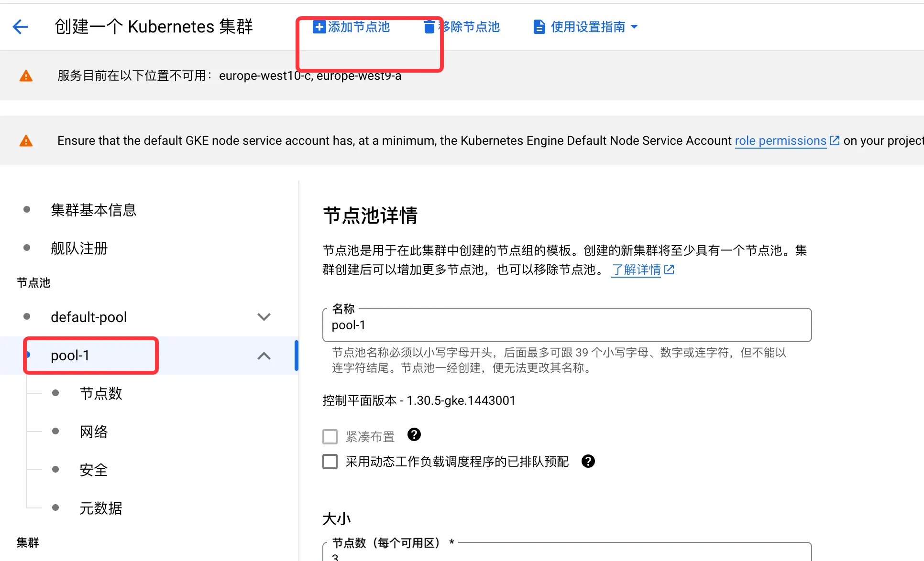Click the 使用设置指南 document icon

click(539, 27)
